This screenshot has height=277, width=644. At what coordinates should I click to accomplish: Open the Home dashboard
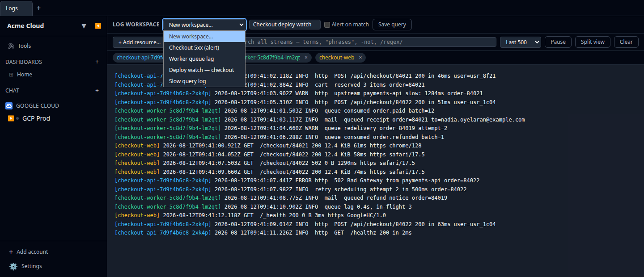25,75
